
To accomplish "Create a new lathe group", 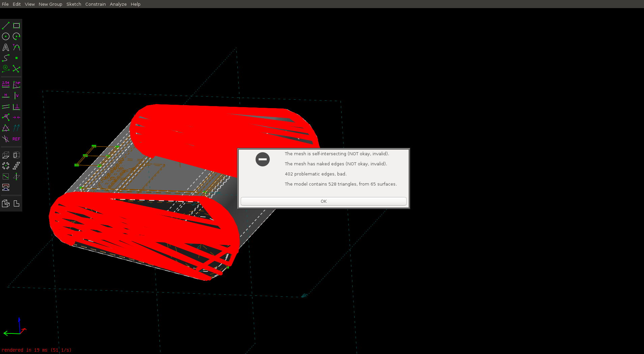I will [x=17, y=155].
